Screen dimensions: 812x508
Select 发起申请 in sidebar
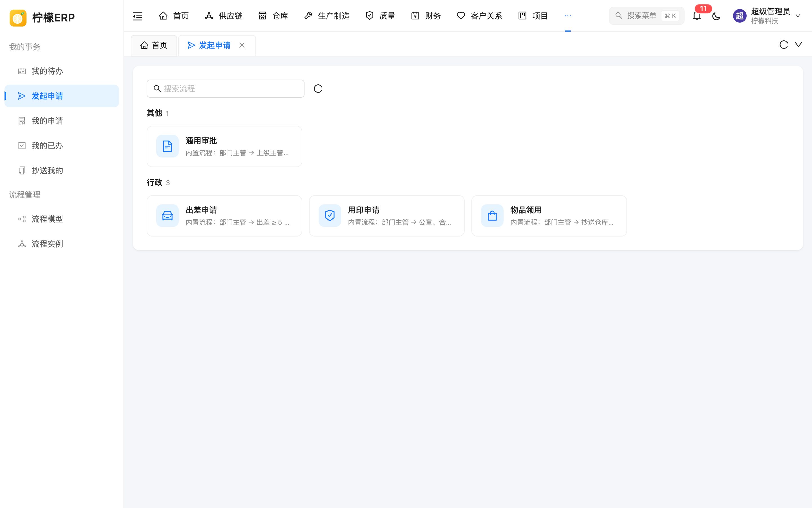coord(62,96)
